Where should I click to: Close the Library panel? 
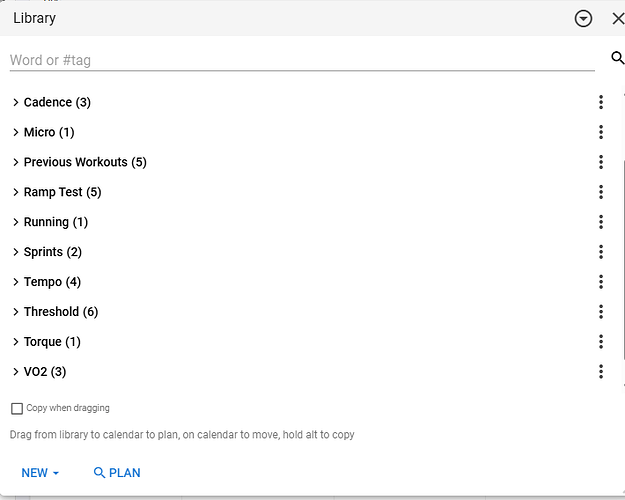click(x=617, y=18)
